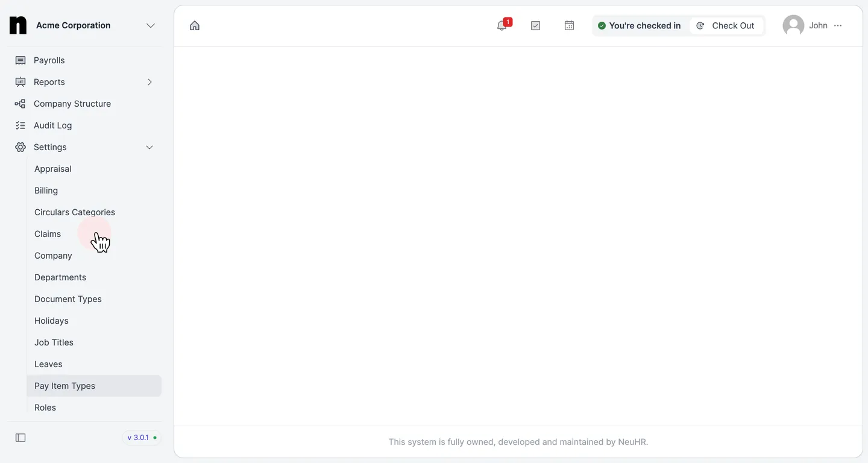868x463 pixels.
Task: Click the Audit Log list icon
Action: [x=20, y=125]
